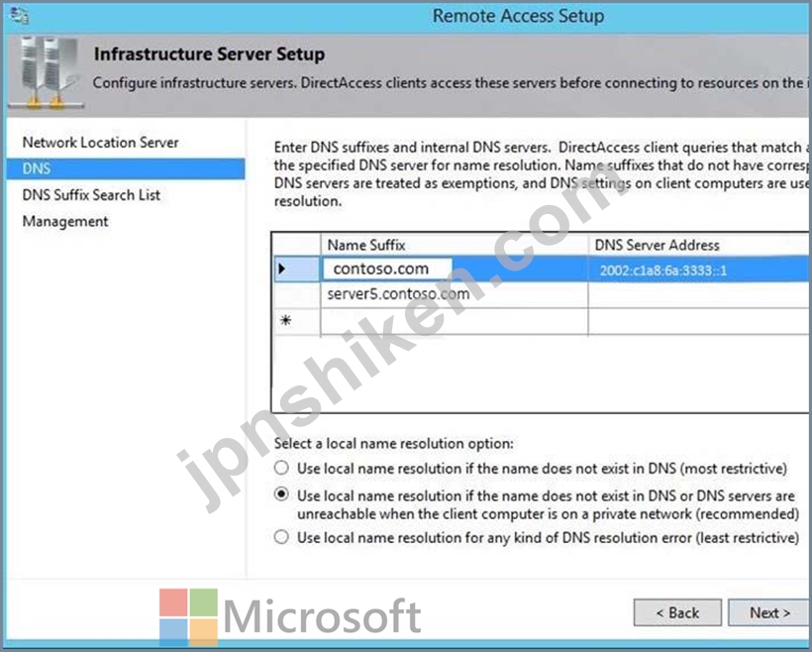Click the current-row arrow indicator for contoso.com

tap(281, 269)
